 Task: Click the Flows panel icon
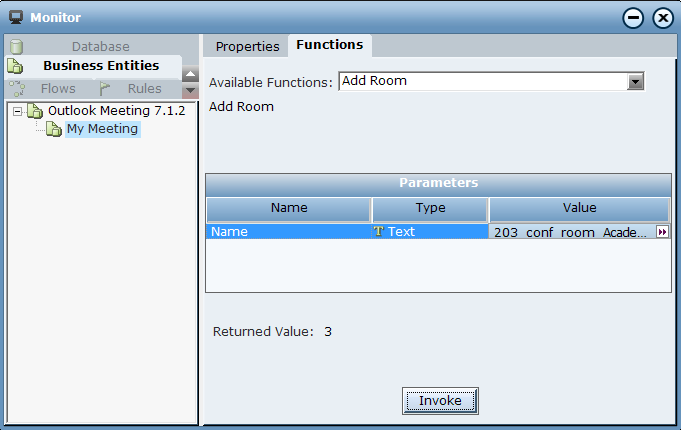coord(17,88)
